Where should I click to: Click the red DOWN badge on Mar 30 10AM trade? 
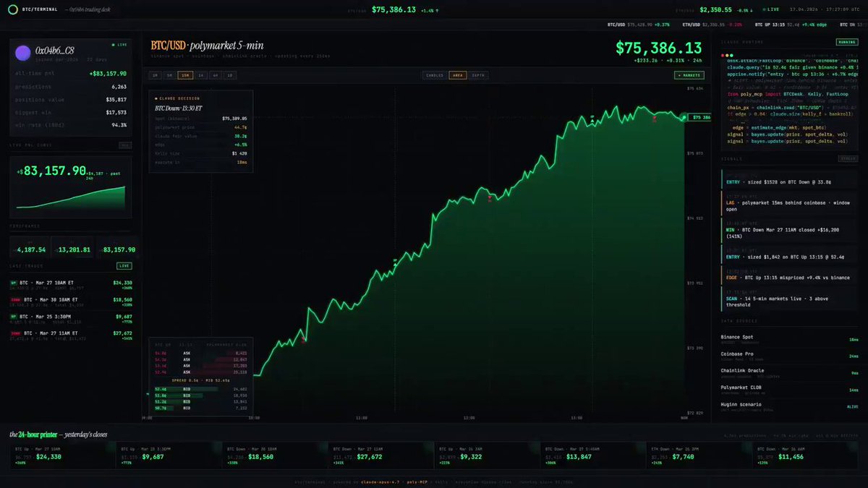click(15, 299)
